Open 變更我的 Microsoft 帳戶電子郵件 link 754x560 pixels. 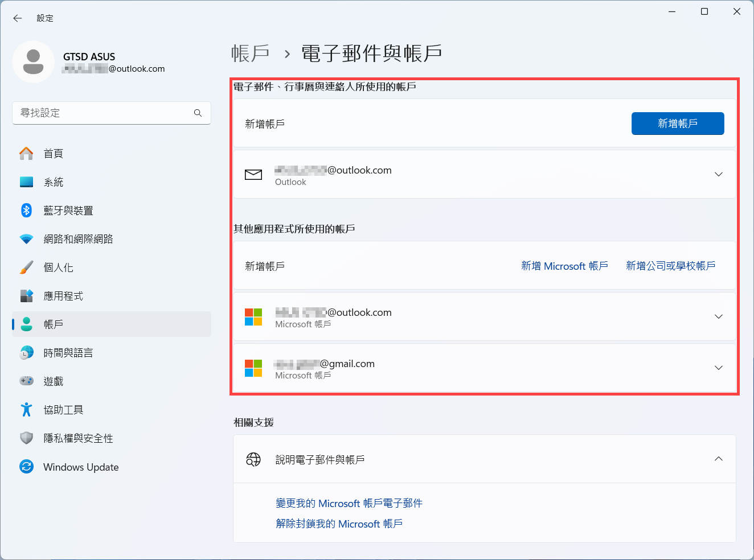(x=349, y=503)
